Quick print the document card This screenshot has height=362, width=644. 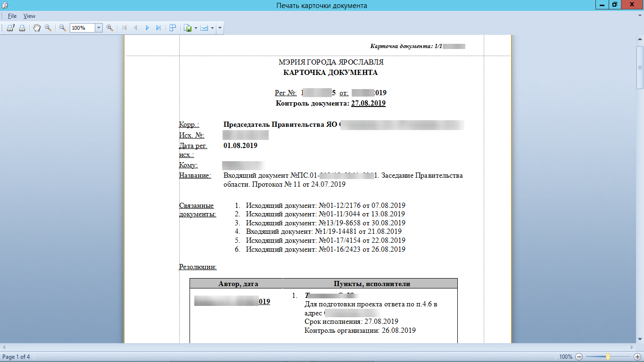coord(22,28)
